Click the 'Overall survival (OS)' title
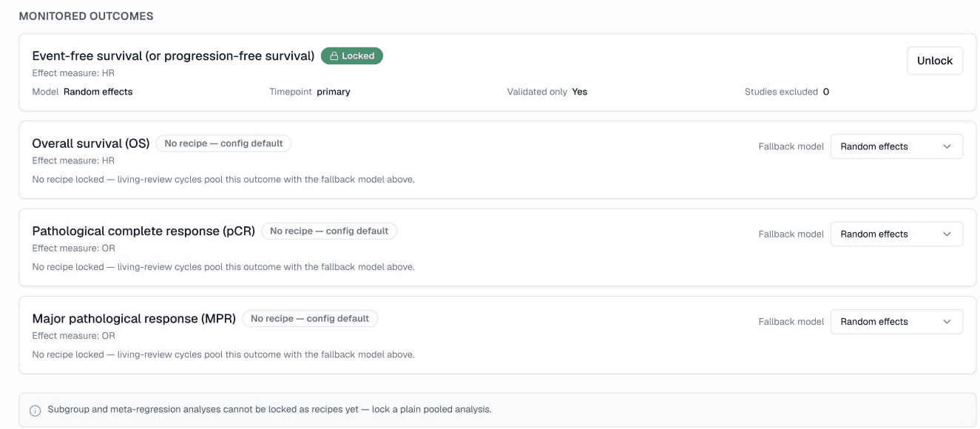The image size is (980, 429). coord(91,143)
